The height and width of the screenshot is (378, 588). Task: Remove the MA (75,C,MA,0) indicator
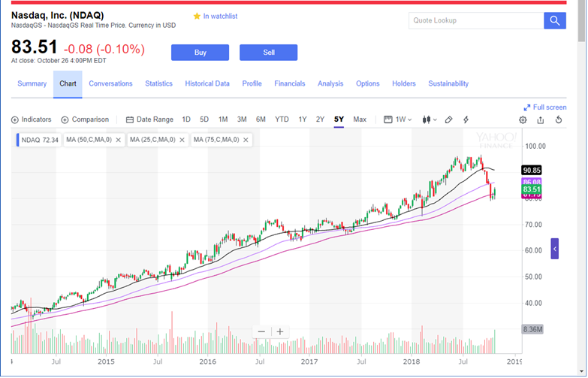tap(246, 140)
